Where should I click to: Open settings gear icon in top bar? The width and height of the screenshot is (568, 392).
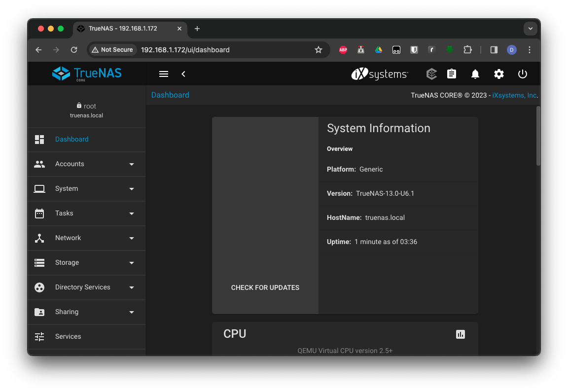499,74
